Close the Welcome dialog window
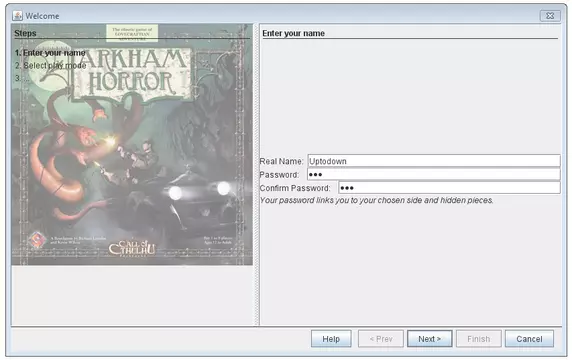Viewport: 572px width, 360px height. pos(550,16)
